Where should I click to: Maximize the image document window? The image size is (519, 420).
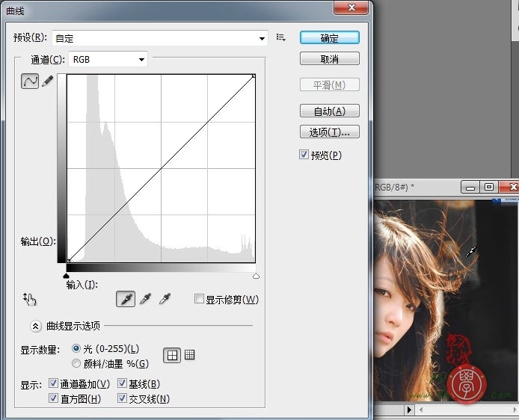(489, 187)
